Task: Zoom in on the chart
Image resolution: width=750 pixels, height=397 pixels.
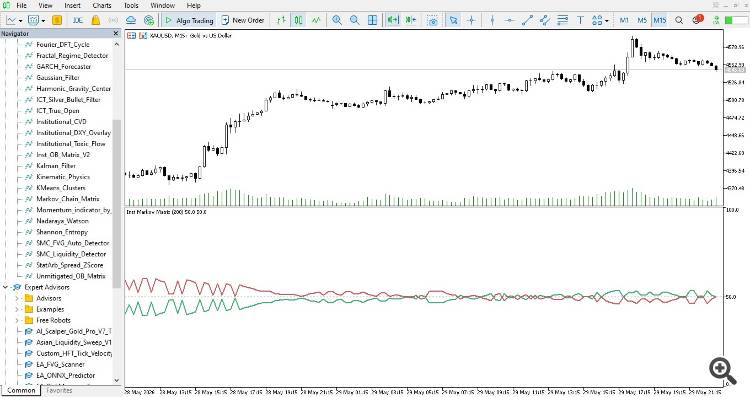Action: click(337, 21)
